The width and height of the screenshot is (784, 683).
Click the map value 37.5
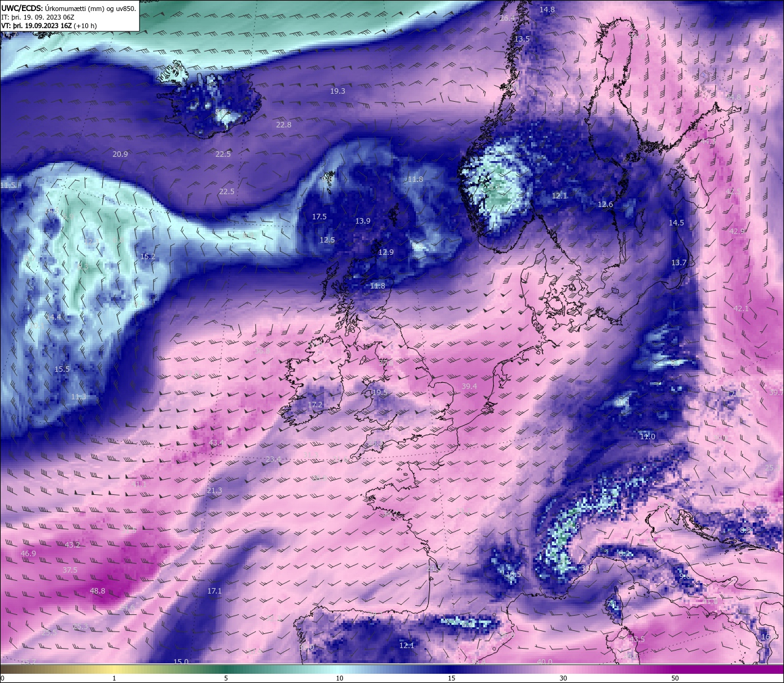tap(70, 570)
